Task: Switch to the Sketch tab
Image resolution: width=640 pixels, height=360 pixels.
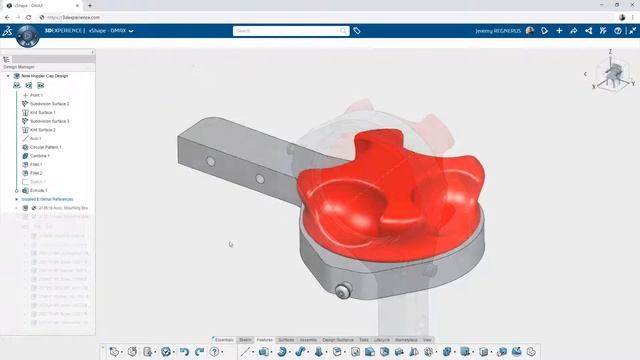Action: [245, 340]
